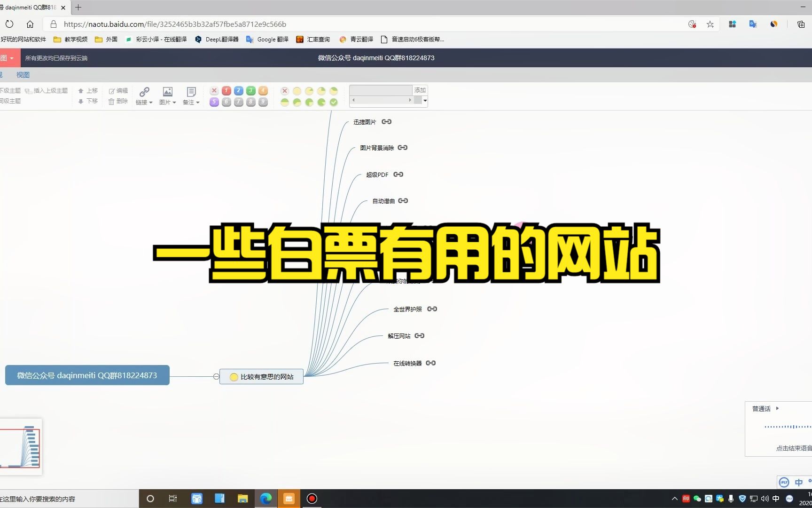The image size is (812, 508).
Task: Set priority 7 gray badge
Action: [x=239, y=102]
